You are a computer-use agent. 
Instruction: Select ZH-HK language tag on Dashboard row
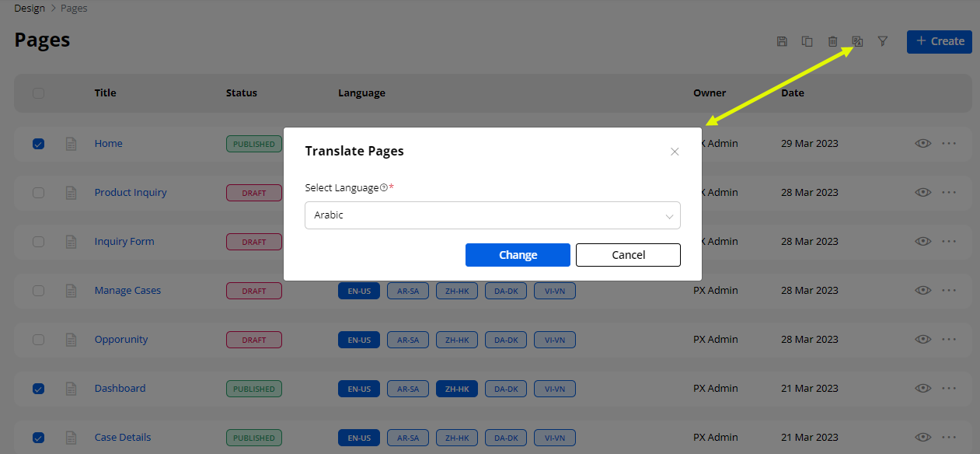[x=456, y=389]
